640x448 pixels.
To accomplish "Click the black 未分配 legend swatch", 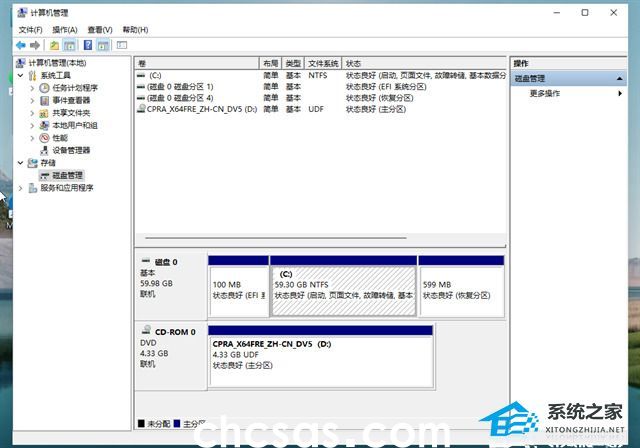I will pyautogui.click(x=141, y=424).
